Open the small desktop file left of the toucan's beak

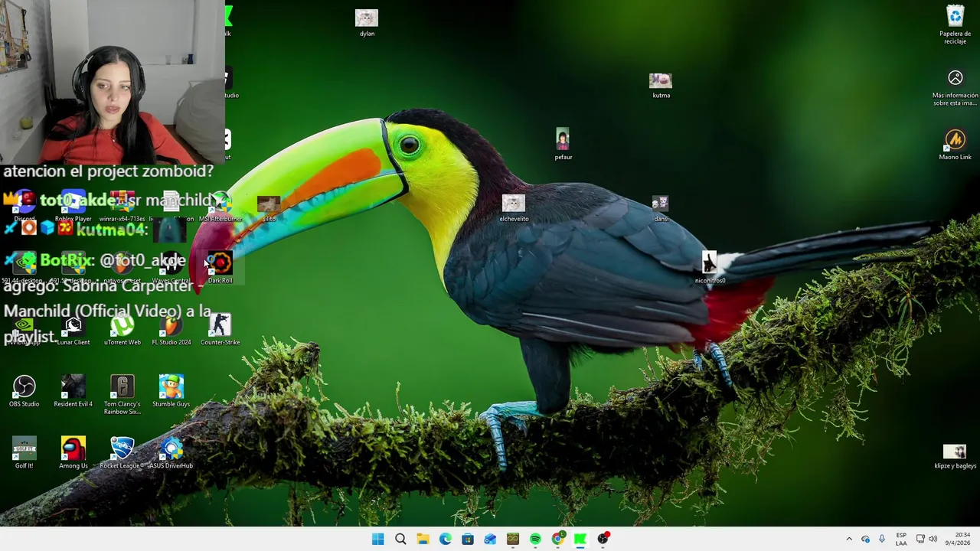(x=269, y=207)
